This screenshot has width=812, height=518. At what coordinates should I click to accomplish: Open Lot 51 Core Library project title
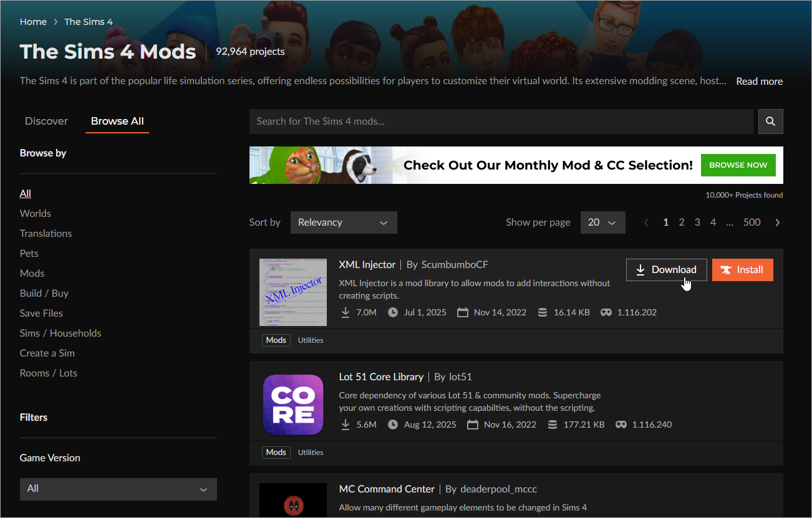(x=381, y=377)
